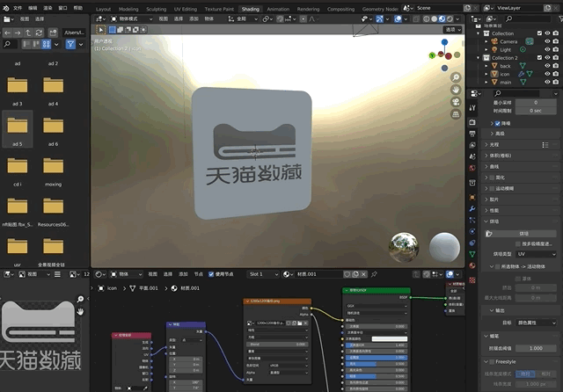
Task: Go back in the file browser
Action: point(8,33)
